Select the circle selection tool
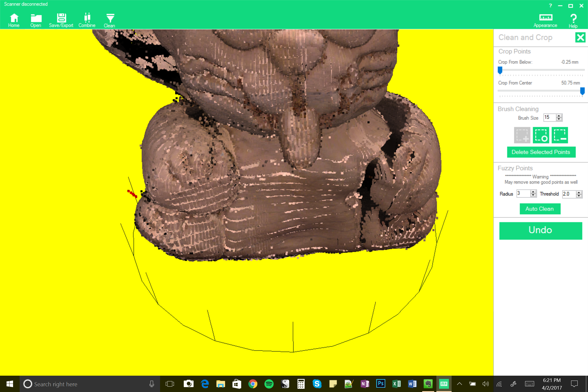Image resolution: width=588 pixels, height=392 pixels. pyautogui.click(x=542, y=135)
